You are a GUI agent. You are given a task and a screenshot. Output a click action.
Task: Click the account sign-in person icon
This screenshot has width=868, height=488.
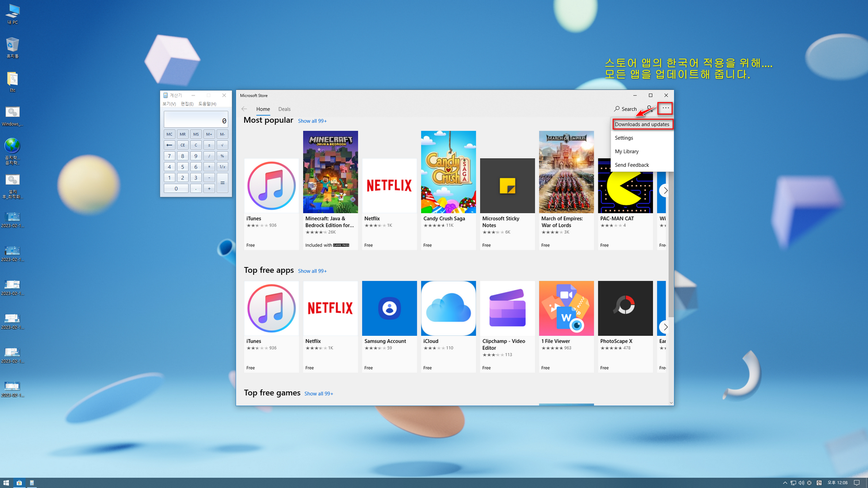[x=650, y=109]
